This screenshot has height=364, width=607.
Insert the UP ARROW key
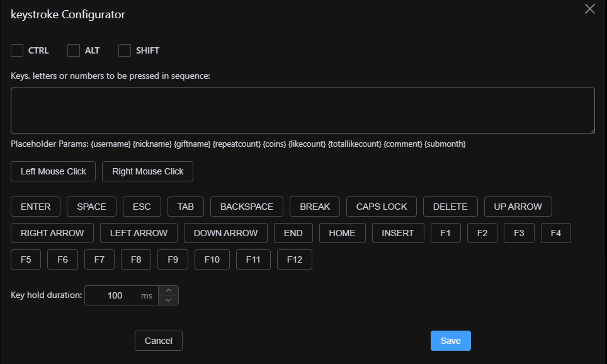point(518,207)
